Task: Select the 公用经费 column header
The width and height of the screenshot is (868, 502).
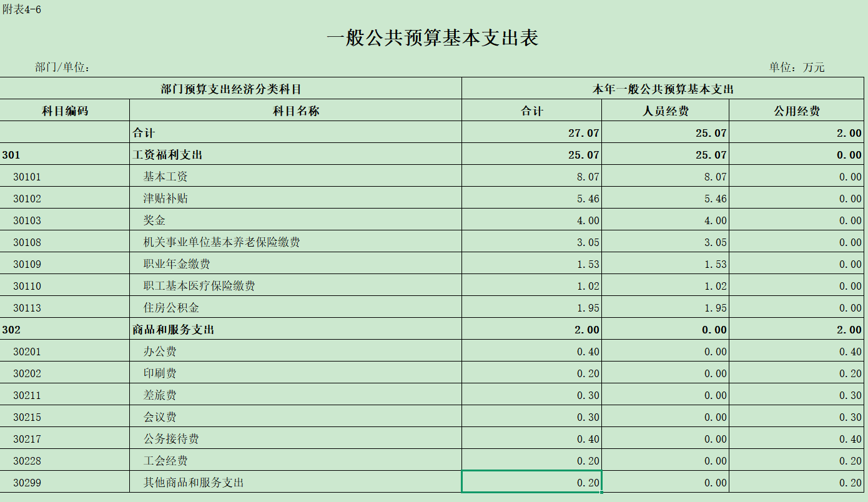Action: coord(797,111)
